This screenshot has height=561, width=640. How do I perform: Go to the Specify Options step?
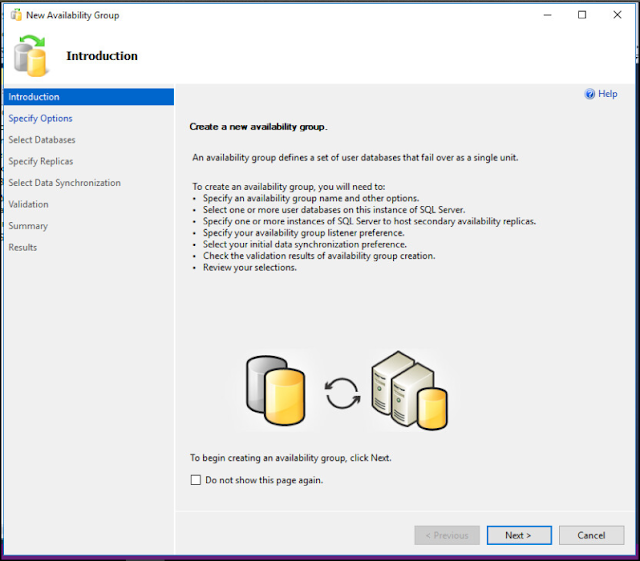[40, 118]
